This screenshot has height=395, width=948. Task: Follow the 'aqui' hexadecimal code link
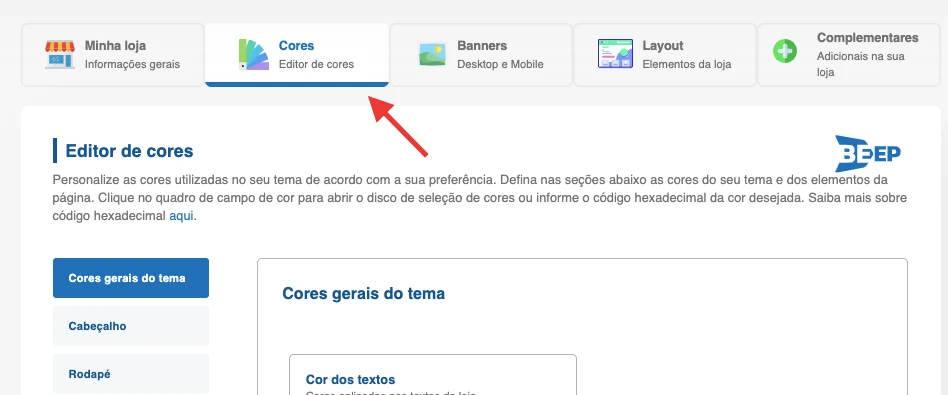point(181,216)
